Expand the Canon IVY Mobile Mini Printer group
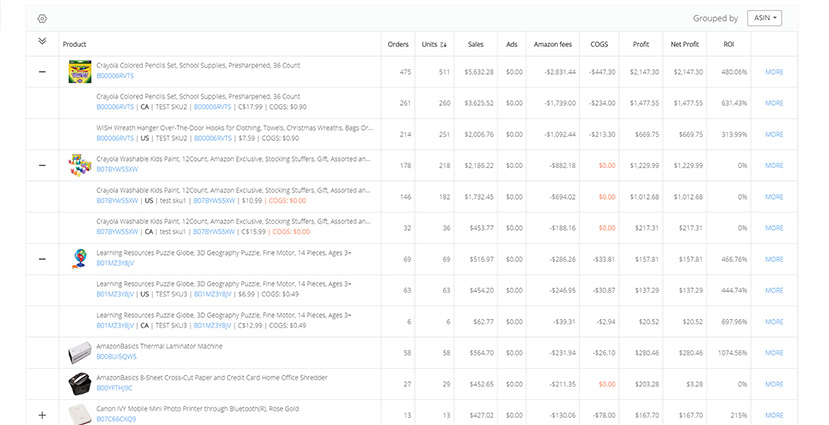This screenshot has width=829, height=425. [x=42, y=415]
